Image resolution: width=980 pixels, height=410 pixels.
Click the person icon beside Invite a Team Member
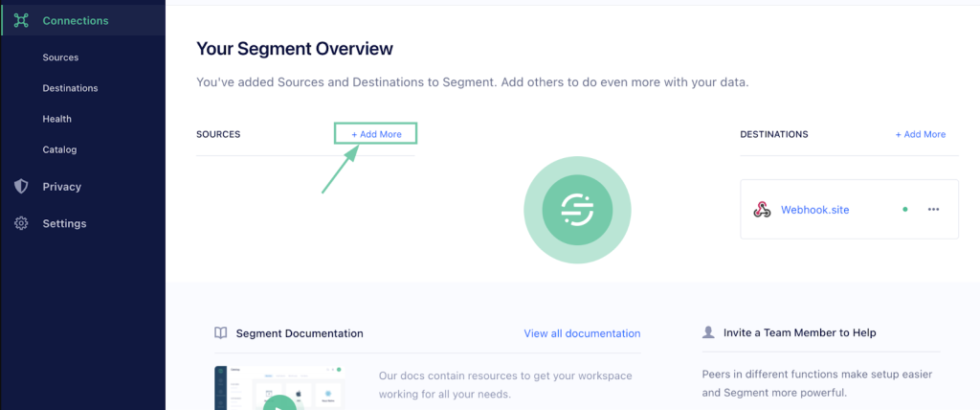pos(708,332)
